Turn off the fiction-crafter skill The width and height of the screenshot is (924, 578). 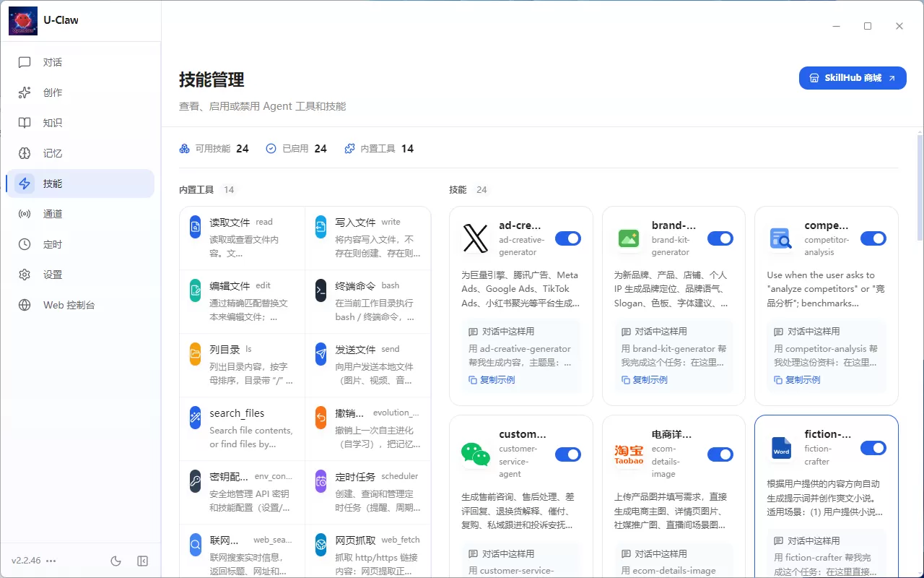pos(873,448)
